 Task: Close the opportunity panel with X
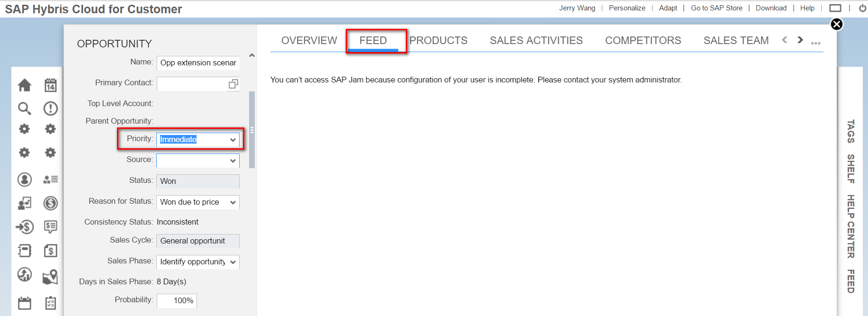[837, 24]
